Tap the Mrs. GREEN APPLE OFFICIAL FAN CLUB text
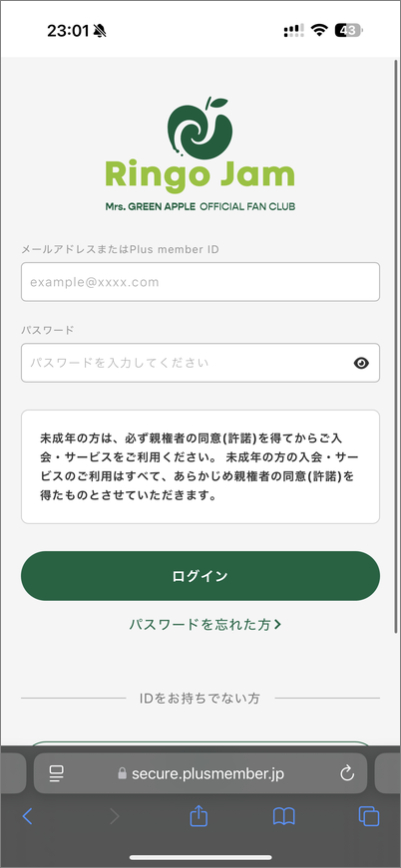The height and width of the screenshot is (868, 401). (x=200, y=206)
